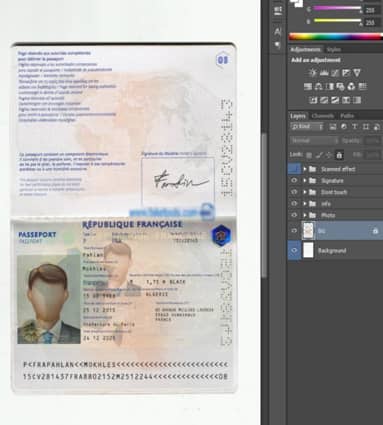Screen dimensions: 383x425
Task: Expand the info layer group
Action: [304, 204]
